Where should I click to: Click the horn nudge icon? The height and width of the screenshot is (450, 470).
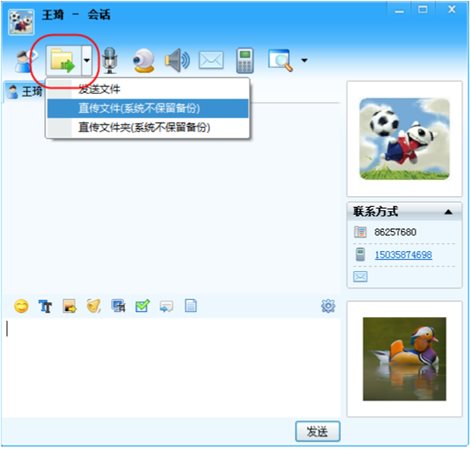pyautogui.click(x=94, y=306)
